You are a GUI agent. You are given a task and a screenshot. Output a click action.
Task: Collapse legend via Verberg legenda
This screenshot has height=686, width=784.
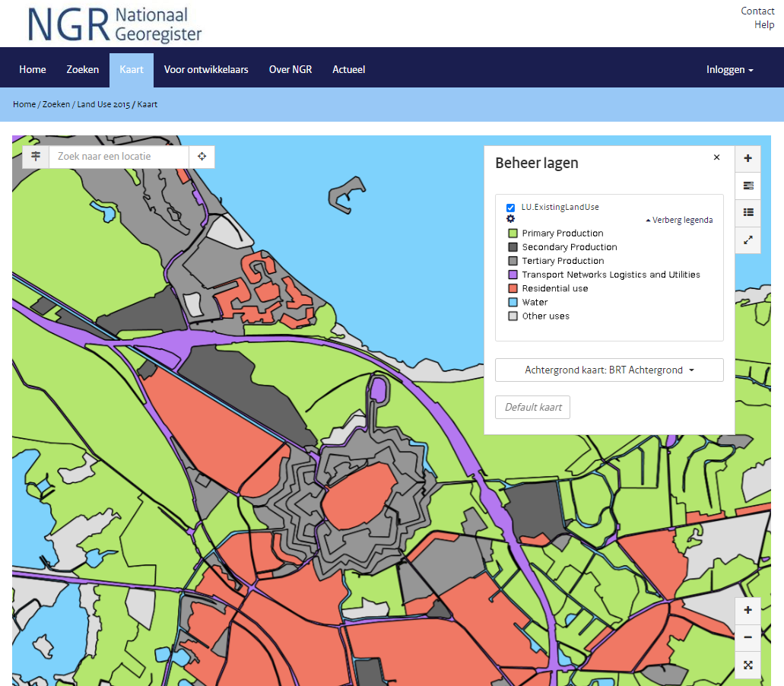tap(680, 220)
